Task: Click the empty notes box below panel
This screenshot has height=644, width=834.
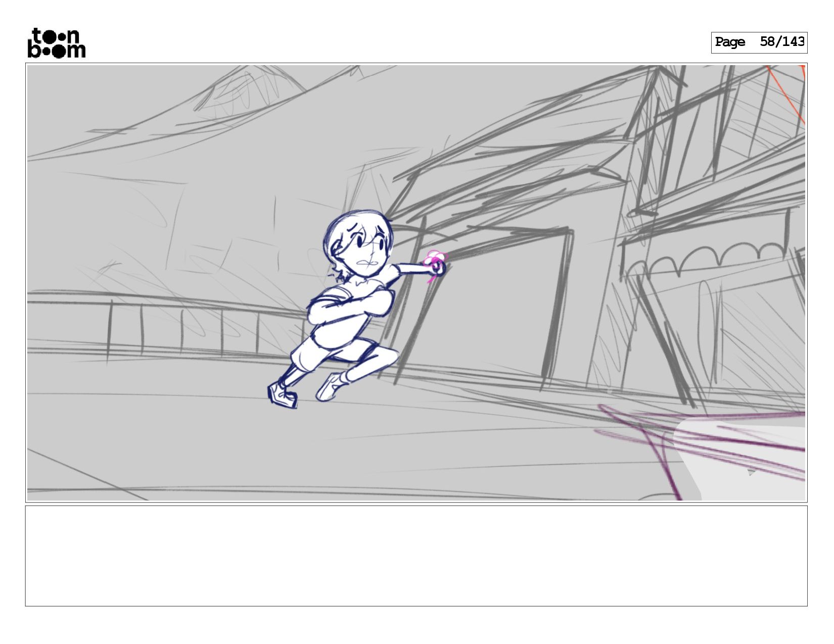Action: (416, 556)
